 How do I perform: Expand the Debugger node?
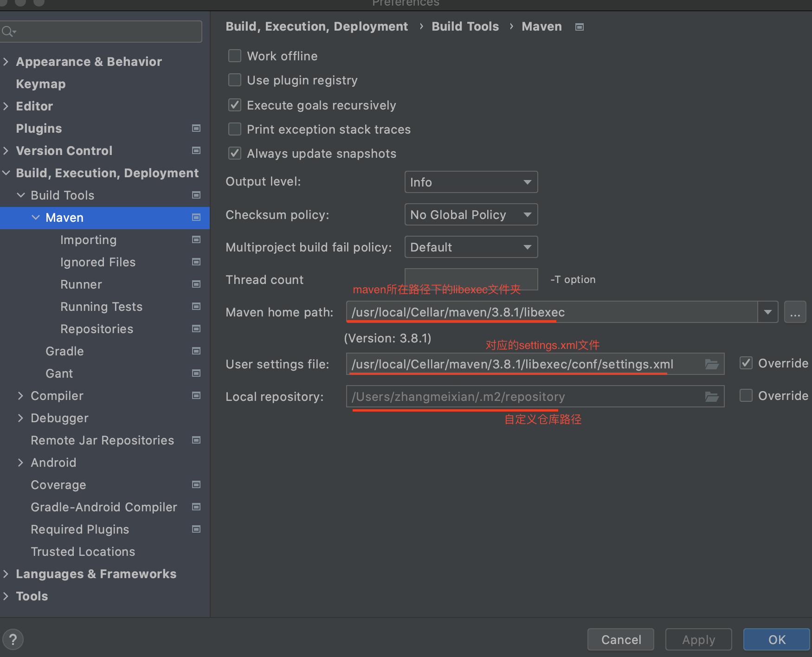[21, 418]
